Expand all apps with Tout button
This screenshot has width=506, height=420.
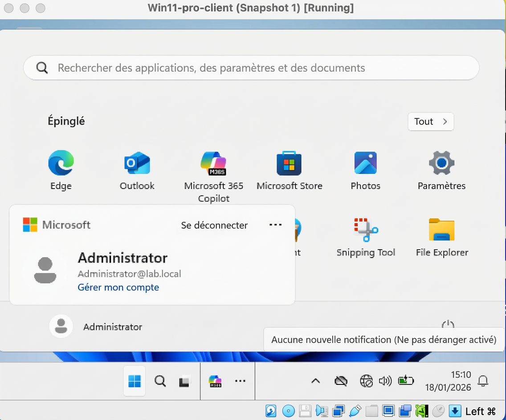tap(430, 121)
